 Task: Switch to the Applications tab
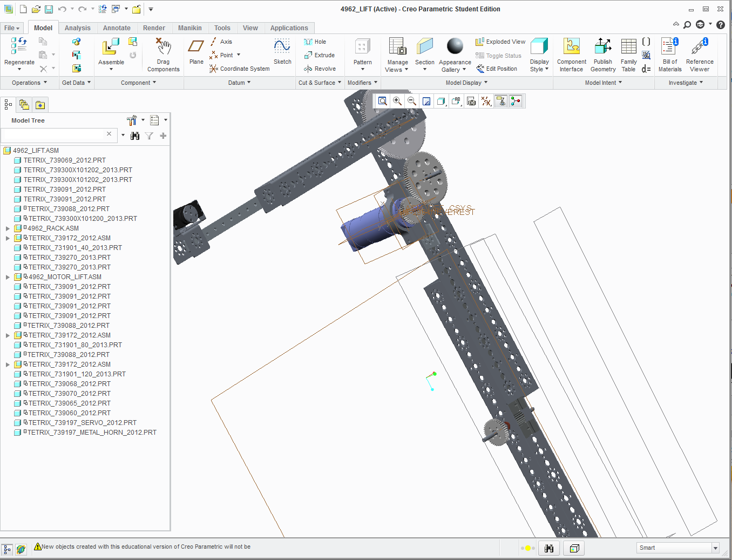coord(289,28)
